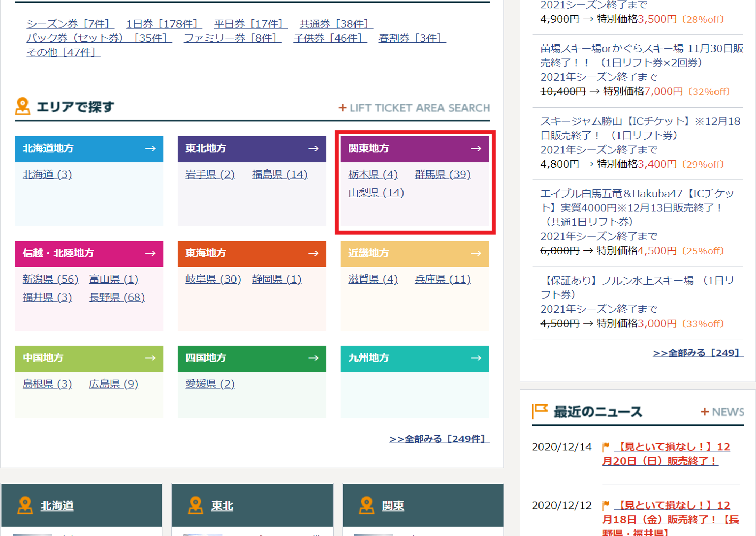Click the map pin icon beside 関東 footer heading

(x=367, y=505)
